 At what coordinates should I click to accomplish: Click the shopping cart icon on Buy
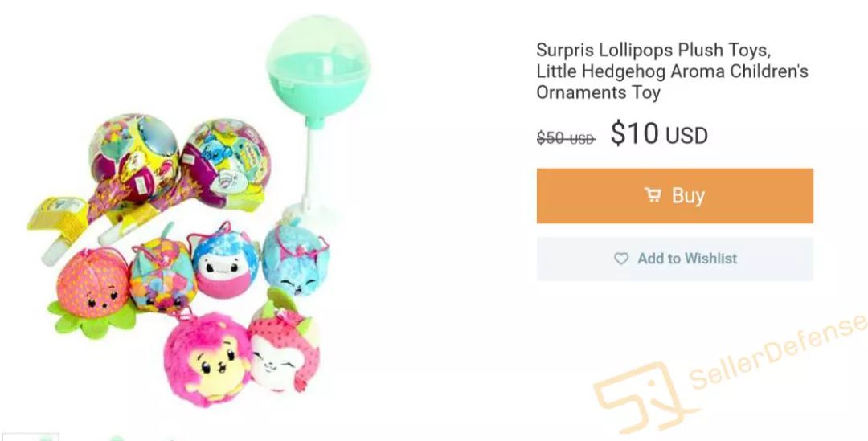click(x=653, y=195)
